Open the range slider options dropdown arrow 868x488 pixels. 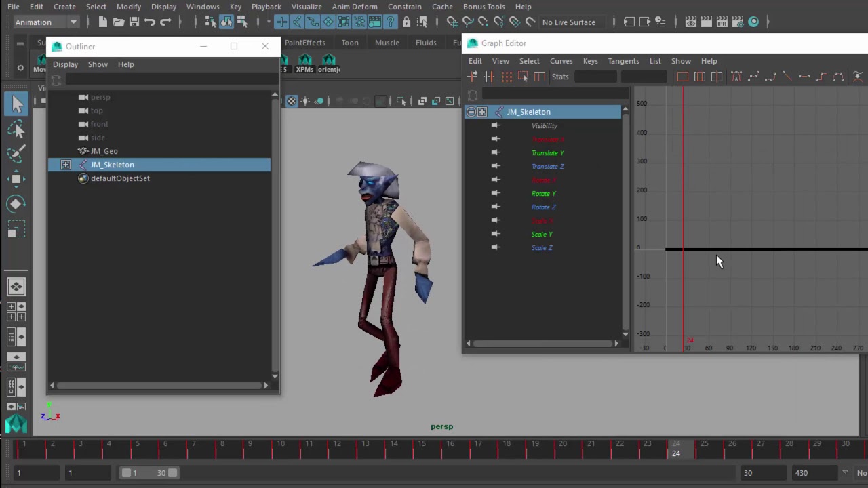coord(845,472)
